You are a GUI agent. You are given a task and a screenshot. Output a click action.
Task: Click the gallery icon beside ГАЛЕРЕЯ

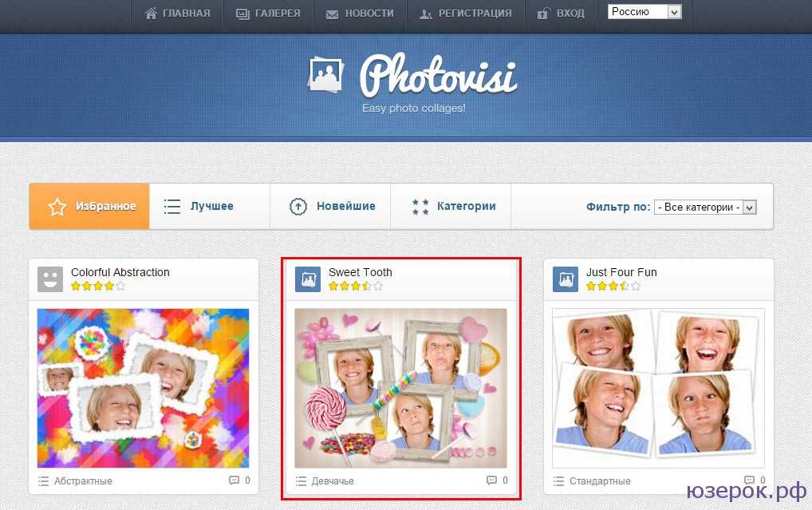(242, 14)
